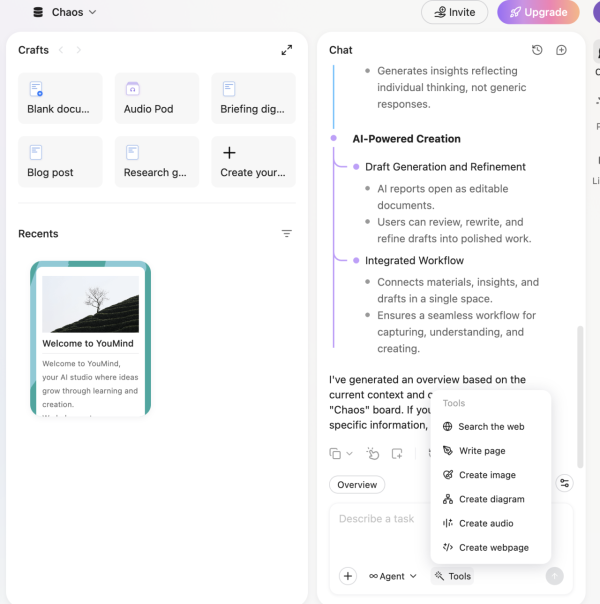600x604 pixels.
Task: Expand the Crafts panel to fullscreen
Action: point(287,50)
